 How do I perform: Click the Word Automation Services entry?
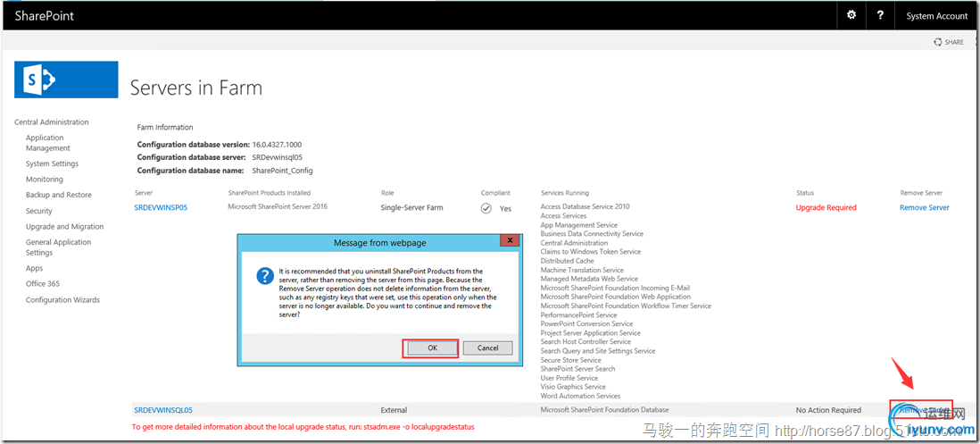click(580, 396)
